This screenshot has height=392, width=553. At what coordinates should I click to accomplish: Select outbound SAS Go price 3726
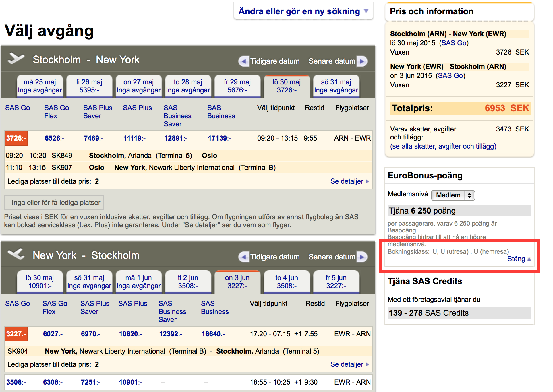pyautogui.click(x=16, y=138)
